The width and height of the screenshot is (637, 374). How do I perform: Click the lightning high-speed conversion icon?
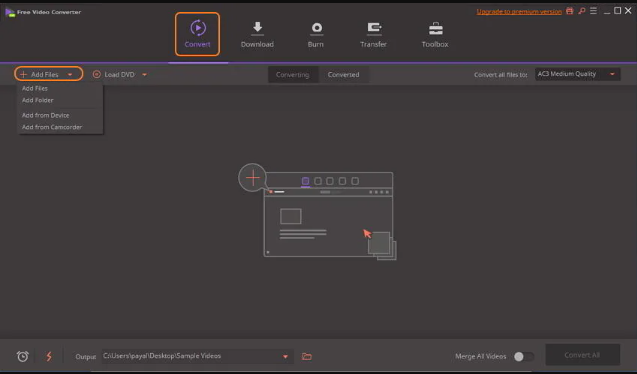point(49,357)
